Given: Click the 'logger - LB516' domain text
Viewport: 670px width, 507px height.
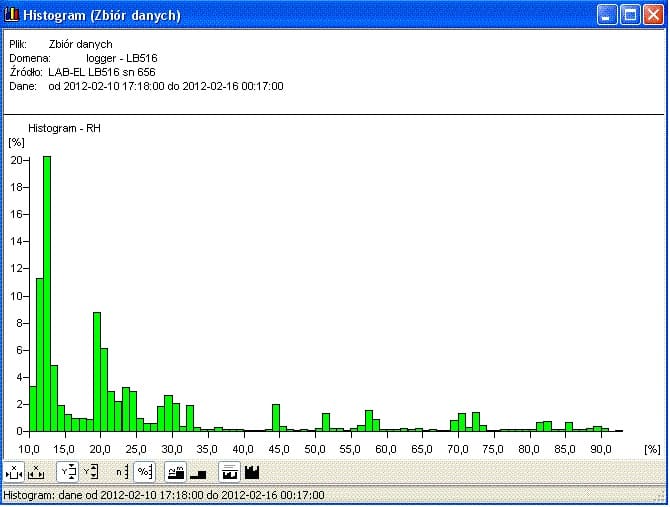Looking at the screenshot, I should (122, 58).
